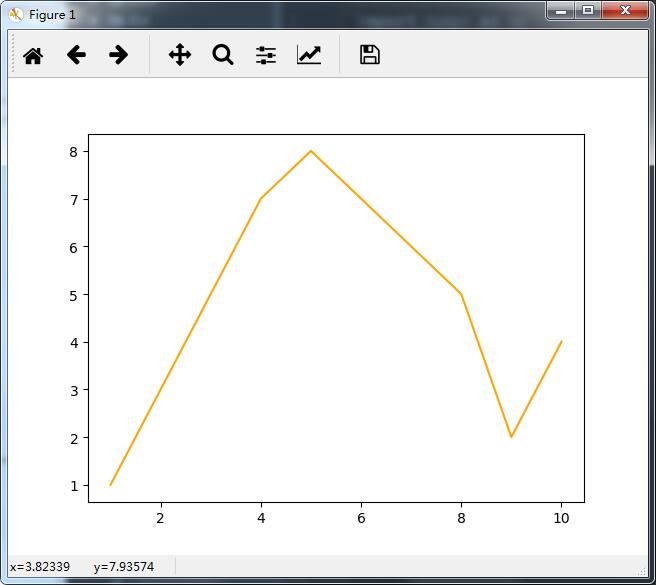This screenshot has width=656, height=585.
Task: Open the Edit axis curve parameters icon
Action: [309, 55]
